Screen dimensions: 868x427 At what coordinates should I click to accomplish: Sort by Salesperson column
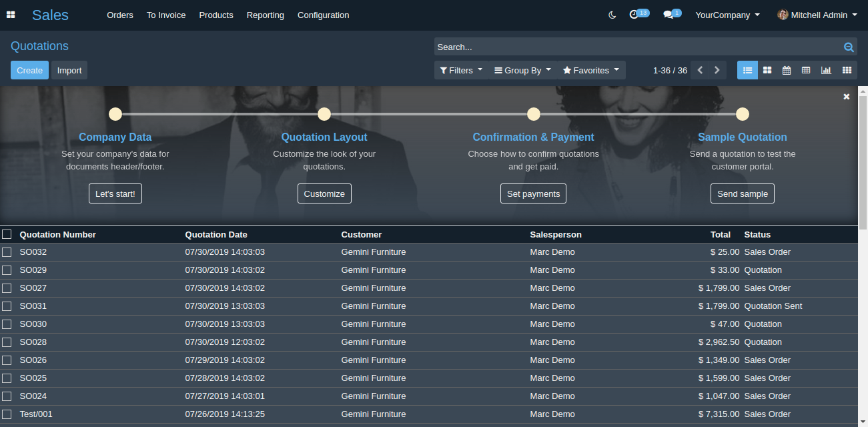pos(556,234)
